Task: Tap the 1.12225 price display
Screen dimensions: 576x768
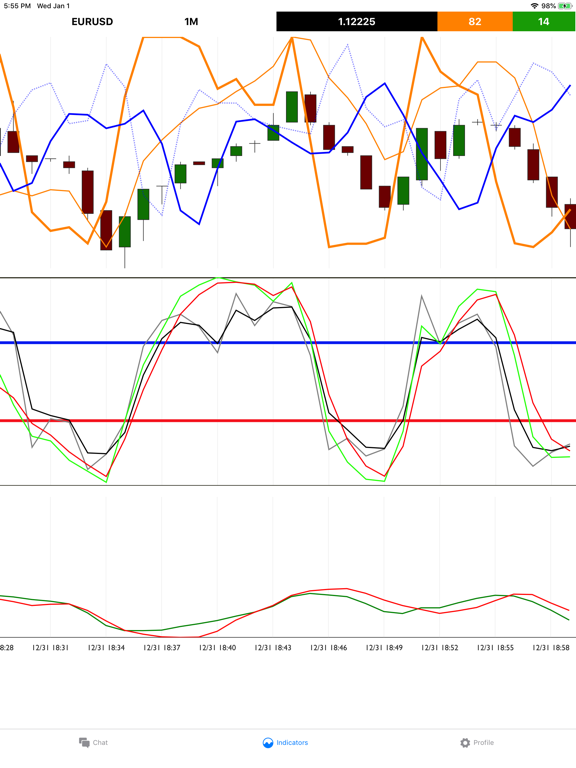Action: (357, 22)
